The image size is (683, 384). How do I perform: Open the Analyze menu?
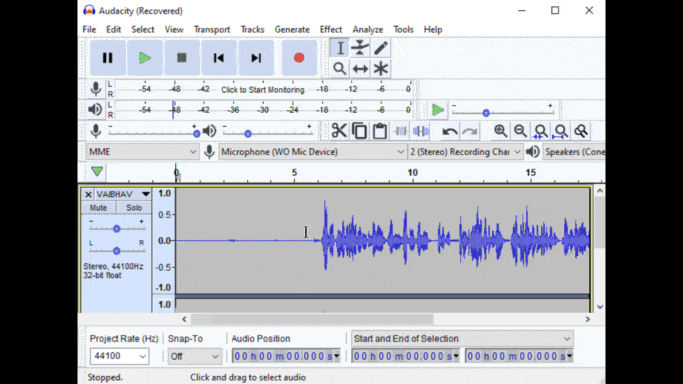368,30
